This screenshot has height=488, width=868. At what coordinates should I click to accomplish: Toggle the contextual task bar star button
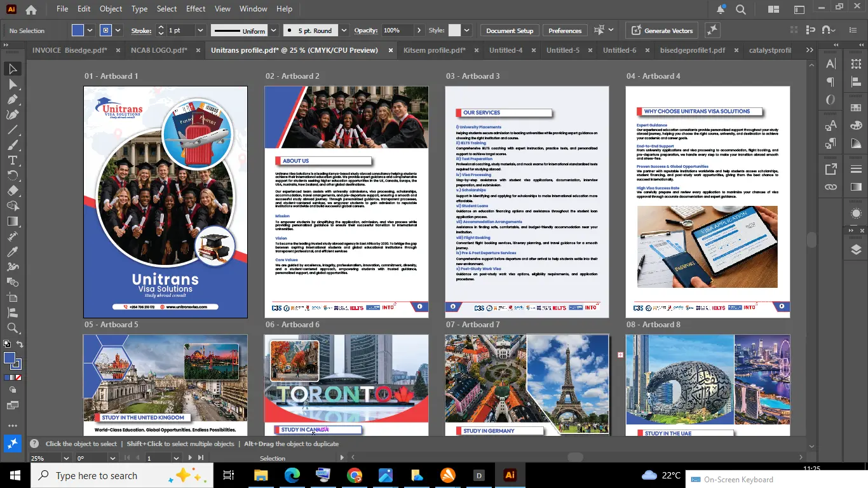click(x=13, y=444)
